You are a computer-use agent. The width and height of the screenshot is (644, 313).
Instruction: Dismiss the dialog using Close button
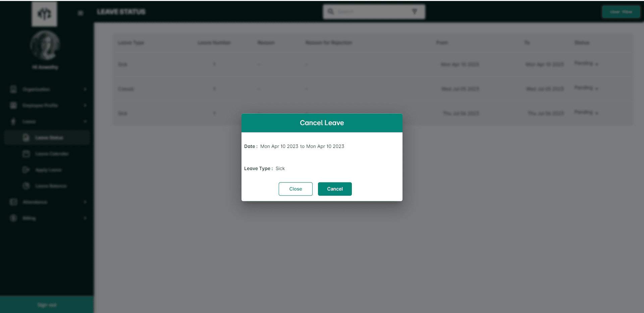click(x=296, y=189)
